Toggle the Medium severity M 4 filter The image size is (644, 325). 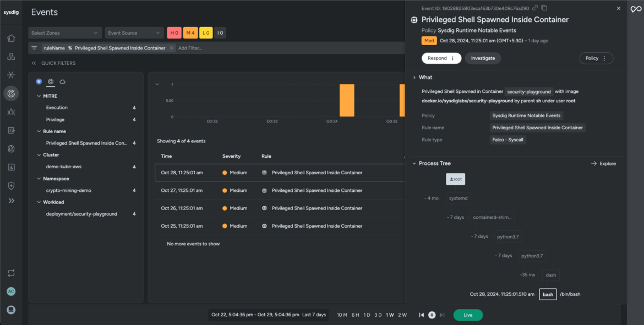pyautogui.click(x=190, y=33)
